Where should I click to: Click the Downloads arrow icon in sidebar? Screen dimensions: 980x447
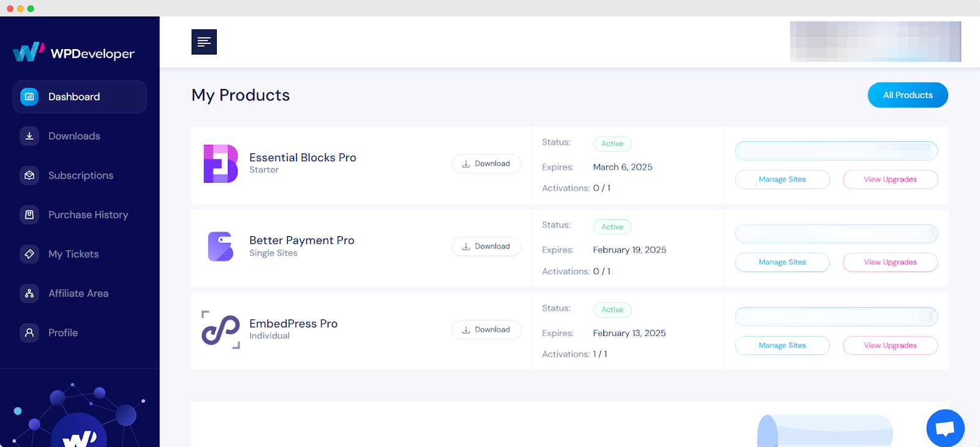29,136
